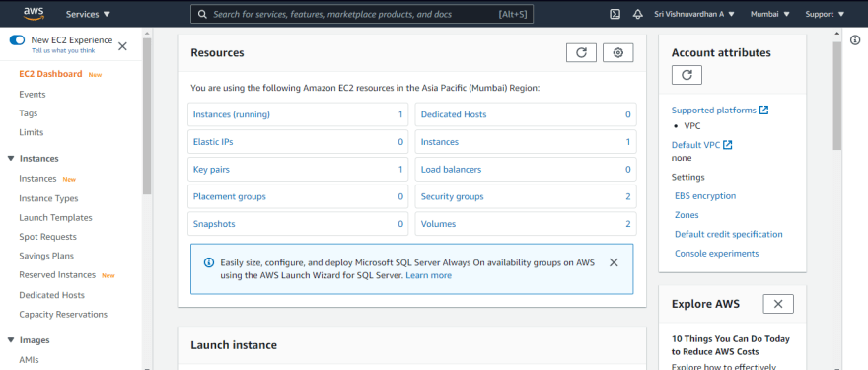
Task: Click the sidebar vertical scrollbar
Action: 147,116
